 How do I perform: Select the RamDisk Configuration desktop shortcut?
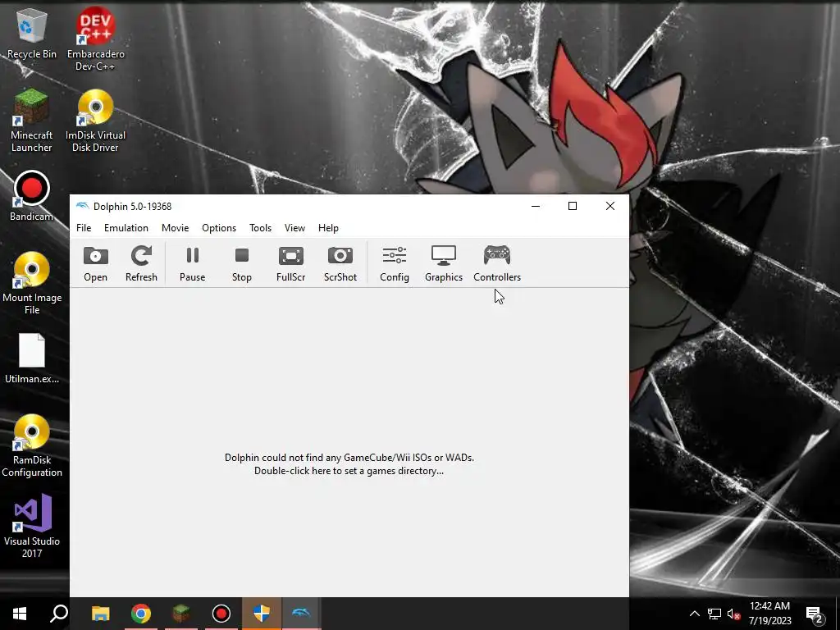click(32, 445)
